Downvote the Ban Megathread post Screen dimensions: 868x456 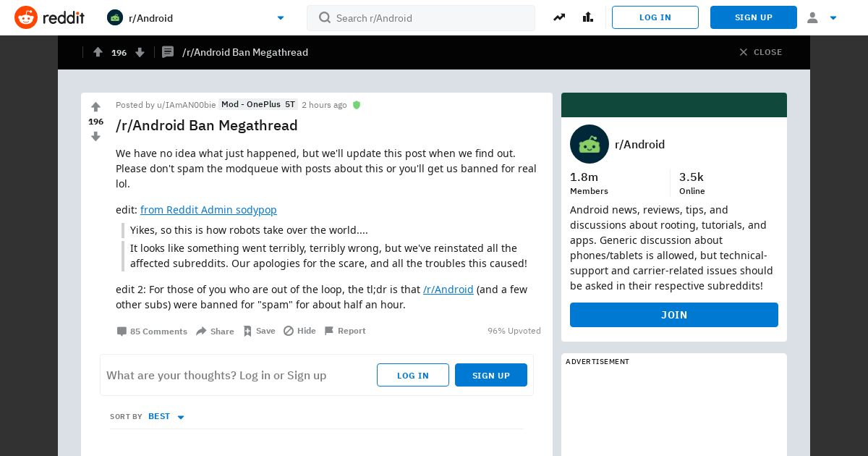[95, 136]
